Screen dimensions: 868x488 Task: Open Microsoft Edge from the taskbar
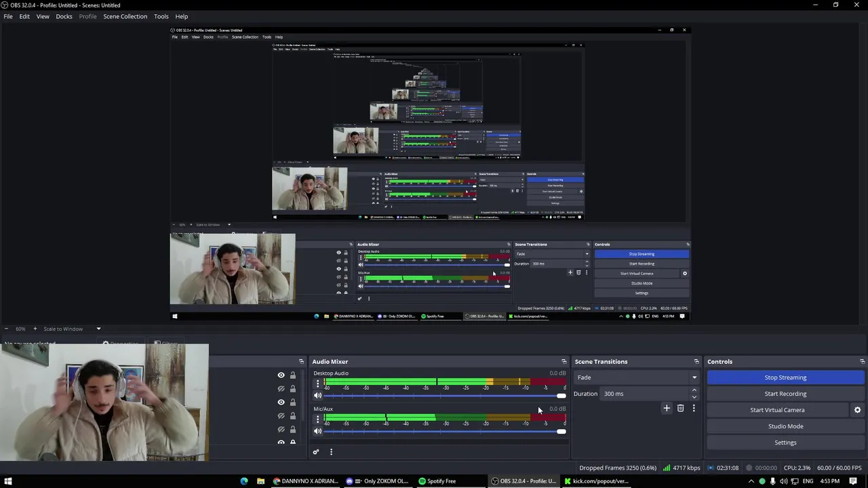click(244, 481)
